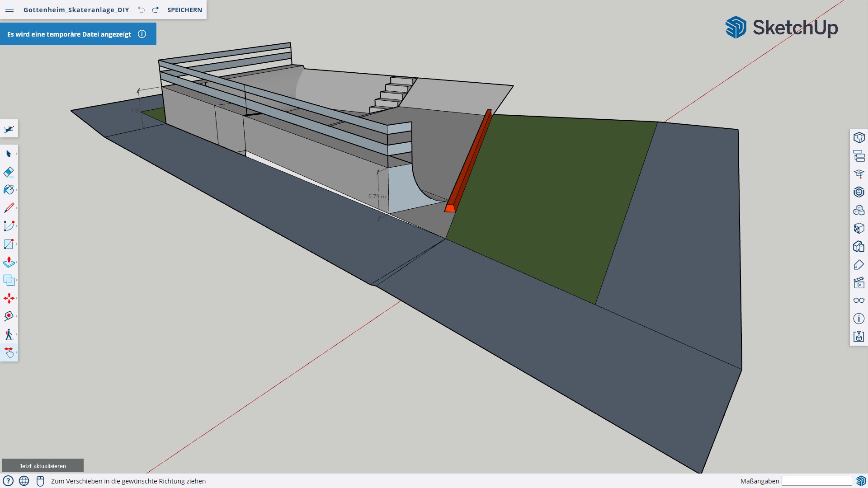Select the Move tool
The image size is (868, 488).
coord(9,298)
